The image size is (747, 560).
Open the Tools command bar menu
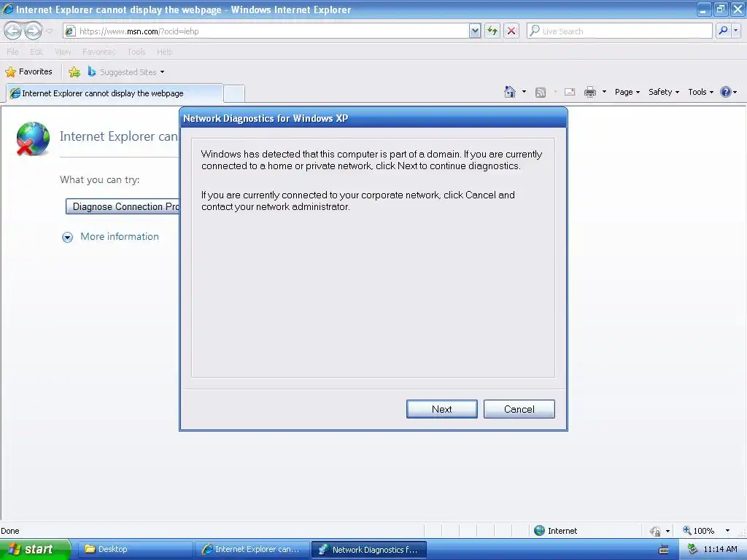(700, 92)
